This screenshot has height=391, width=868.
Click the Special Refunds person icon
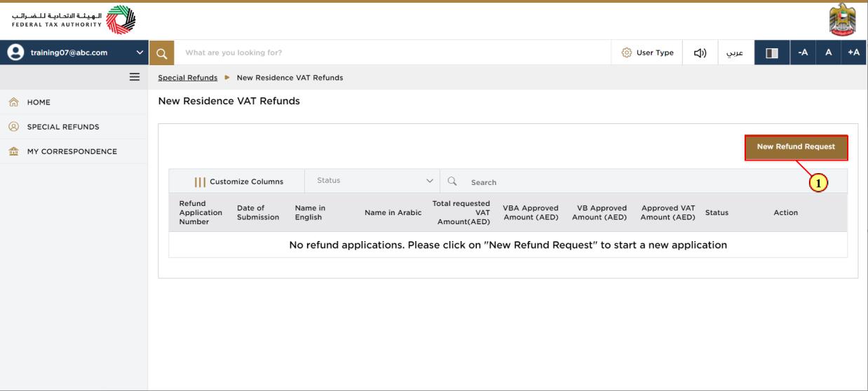(x=13, y=127)
